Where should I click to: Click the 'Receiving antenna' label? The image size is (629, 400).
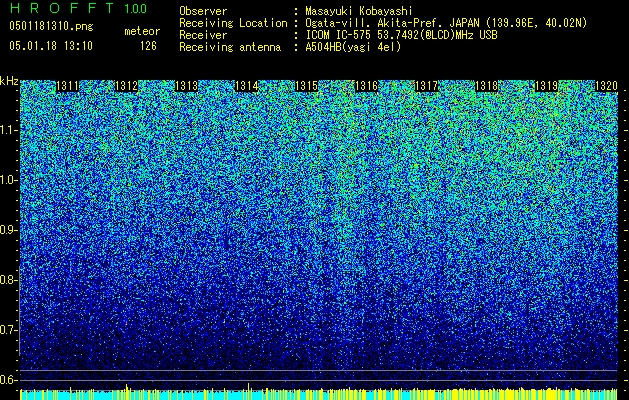230,47
